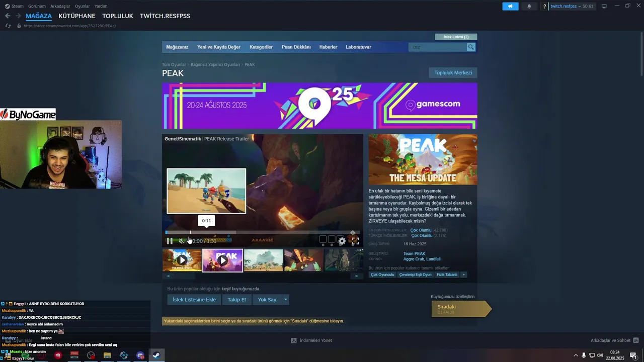
Task: Click the store search input field
Action: pos(438,47)
